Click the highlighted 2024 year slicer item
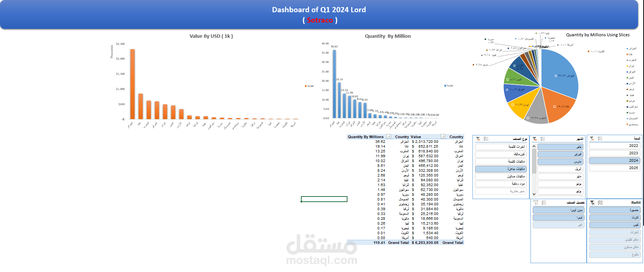Image resolution: width=644 pixels, height=272 pixels. tap(614, 161)
